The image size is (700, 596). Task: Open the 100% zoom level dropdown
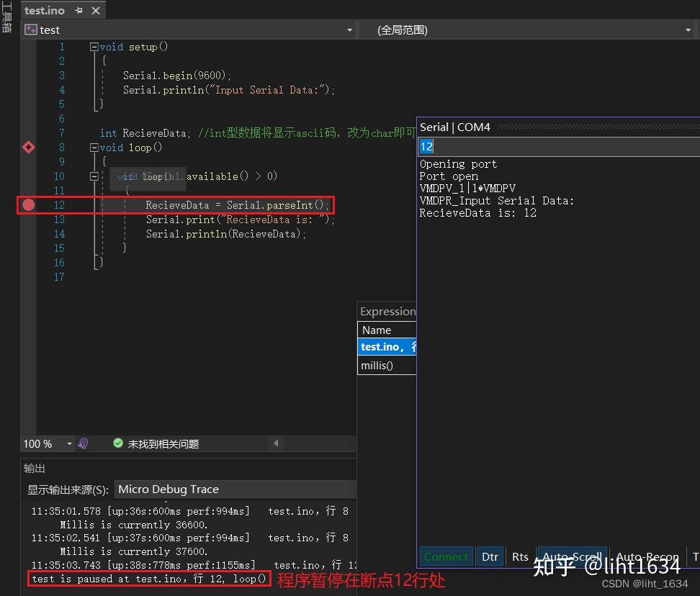click(69, 444)
